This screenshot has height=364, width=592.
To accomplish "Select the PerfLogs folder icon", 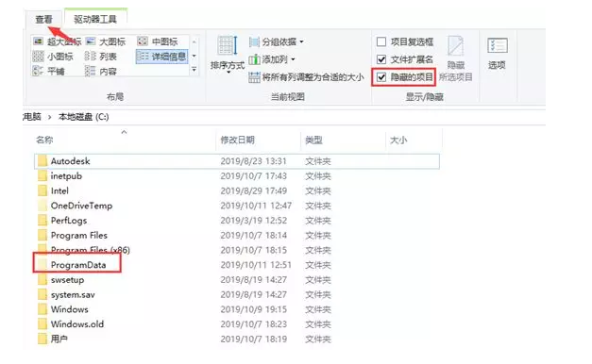I will [42, 221].
